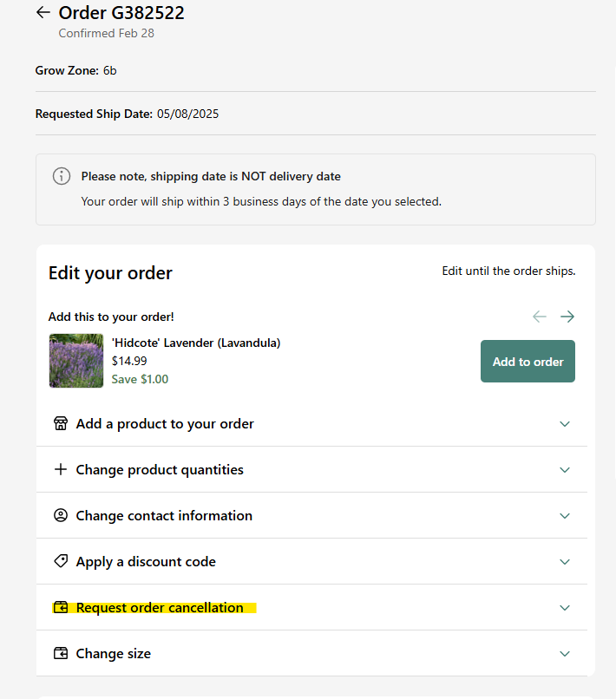This screenshot has width=616, height=699.
Task: Click the store icon for adding product
Action: pyautogui.click(x=61, y=423)
